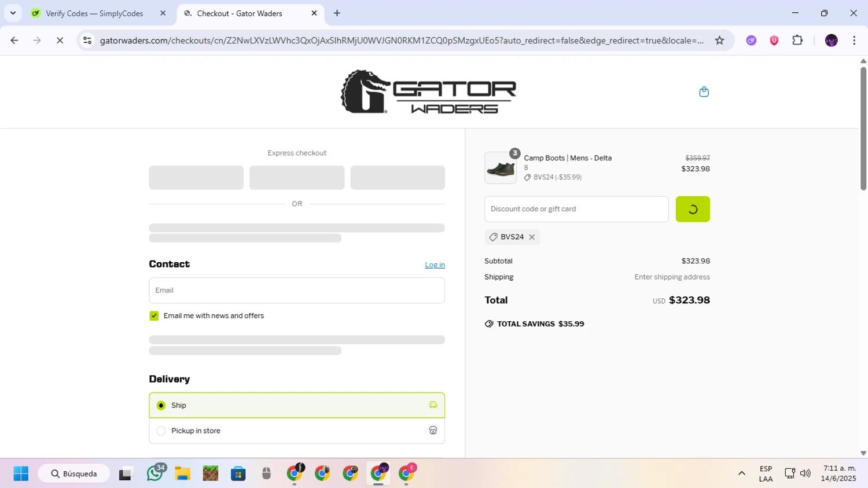Open the mouse app on the taskbar
Screen dimensions: 868x488
point(266,474)
